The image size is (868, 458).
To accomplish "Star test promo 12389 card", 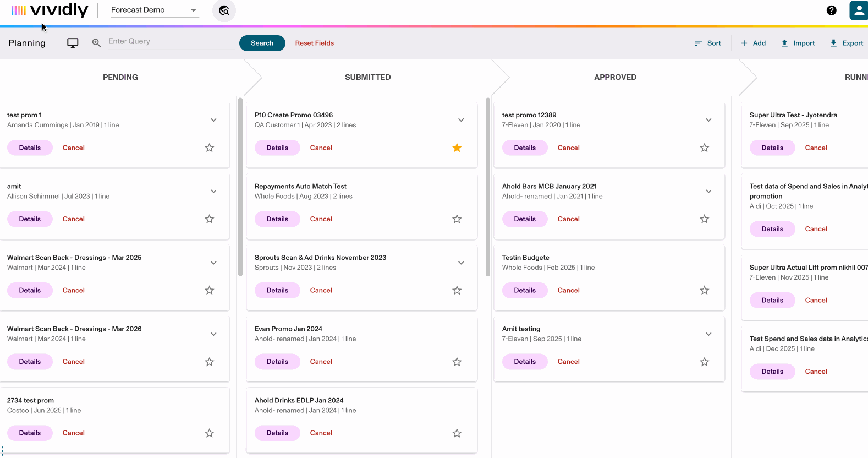I will [x=705, y=148].
